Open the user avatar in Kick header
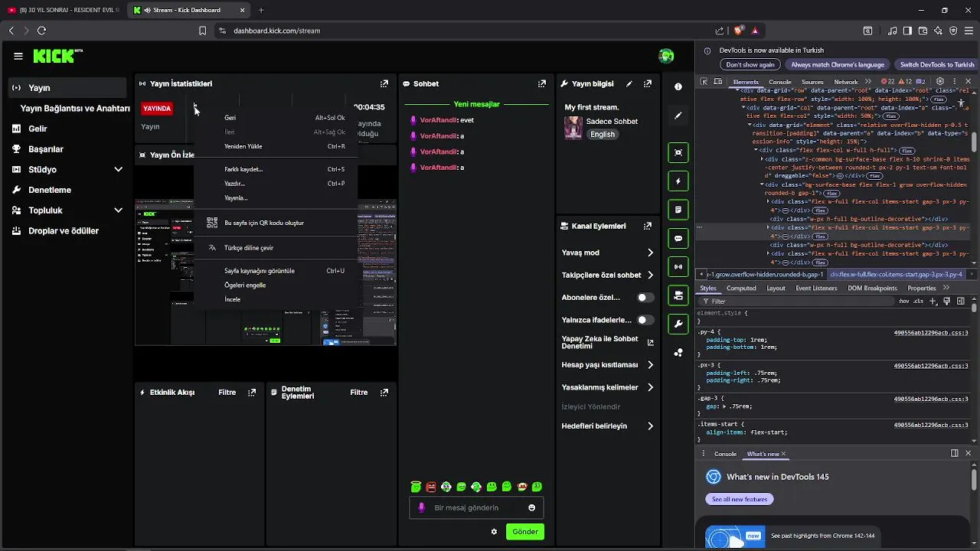980x551 pixels. click(666, 56)
